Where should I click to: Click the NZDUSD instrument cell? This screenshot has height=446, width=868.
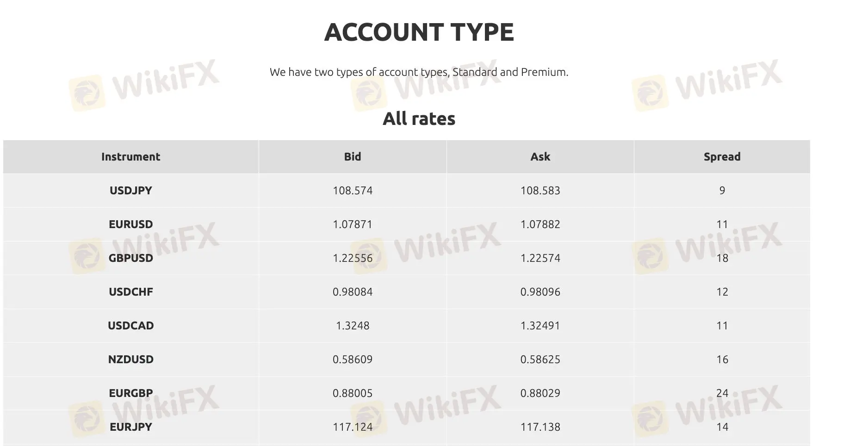[x=130, y=359]
